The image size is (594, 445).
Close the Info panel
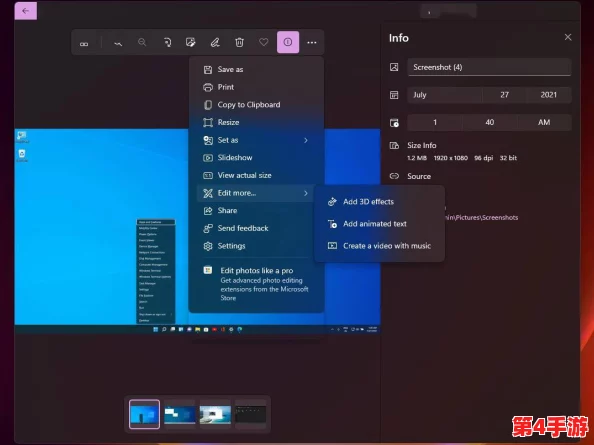(567, 37)
